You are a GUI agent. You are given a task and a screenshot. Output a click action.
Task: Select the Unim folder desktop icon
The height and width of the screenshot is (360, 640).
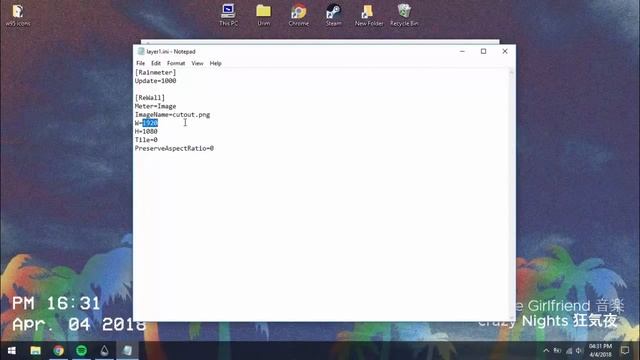point(264,15)
